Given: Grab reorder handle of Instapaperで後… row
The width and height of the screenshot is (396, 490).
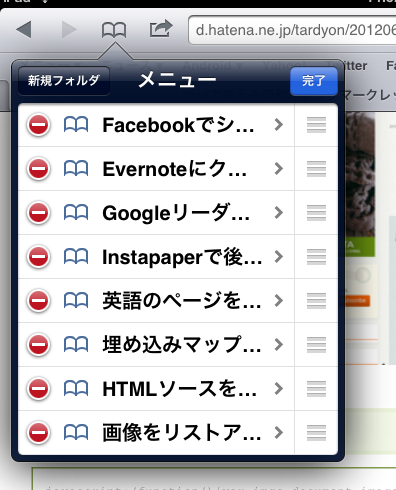Looking at the screenshot, I should pos(316,257).
